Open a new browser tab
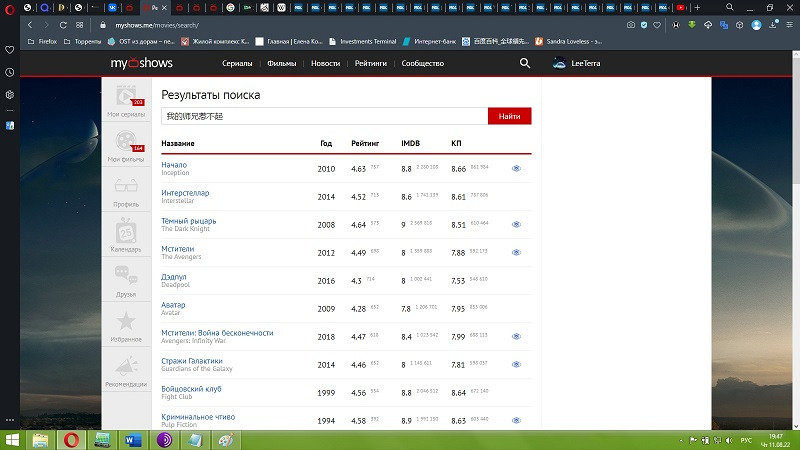800x450 pixels. pyautogui.click(x=697, y=7)
